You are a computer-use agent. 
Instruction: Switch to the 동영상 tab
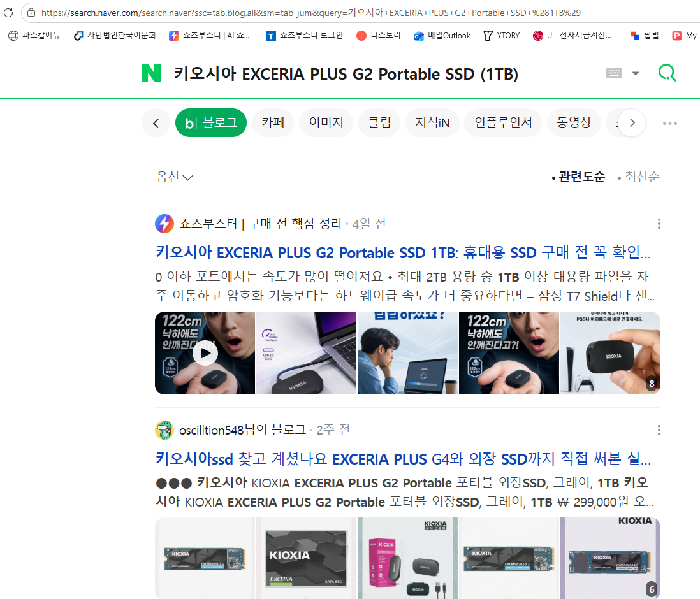coord(574,123)
